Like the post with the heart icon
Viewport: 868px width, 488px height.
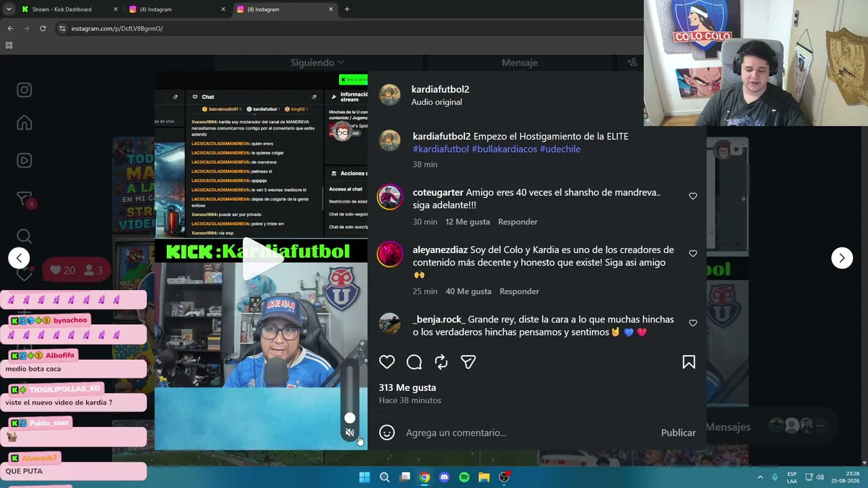click(387, 362)
